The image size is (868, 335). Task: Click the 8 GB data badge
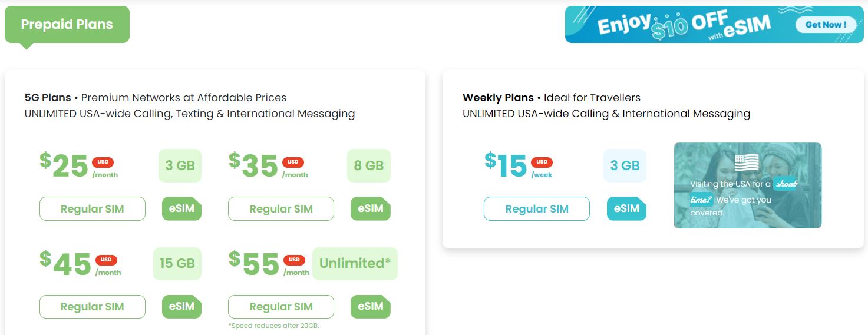pos(369,165)
